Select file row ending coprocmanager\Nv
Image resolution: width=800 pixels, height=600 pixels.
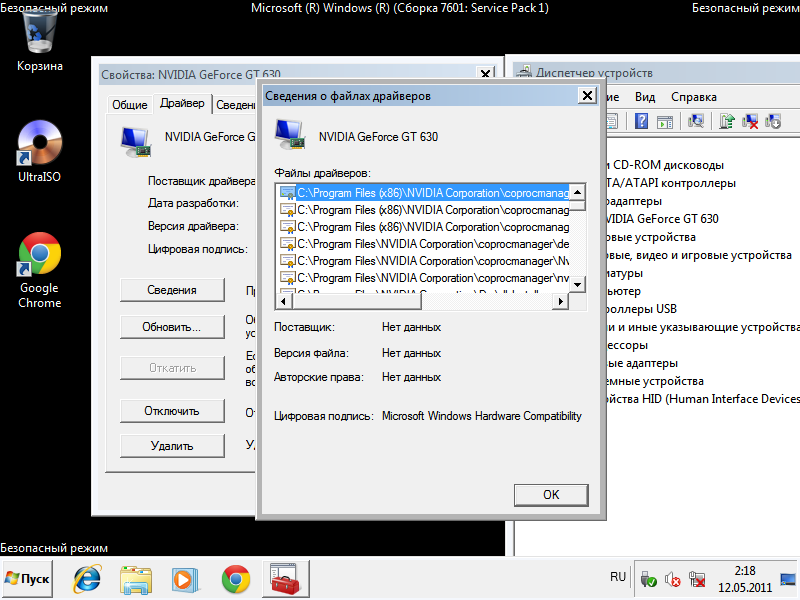(424, 261)
